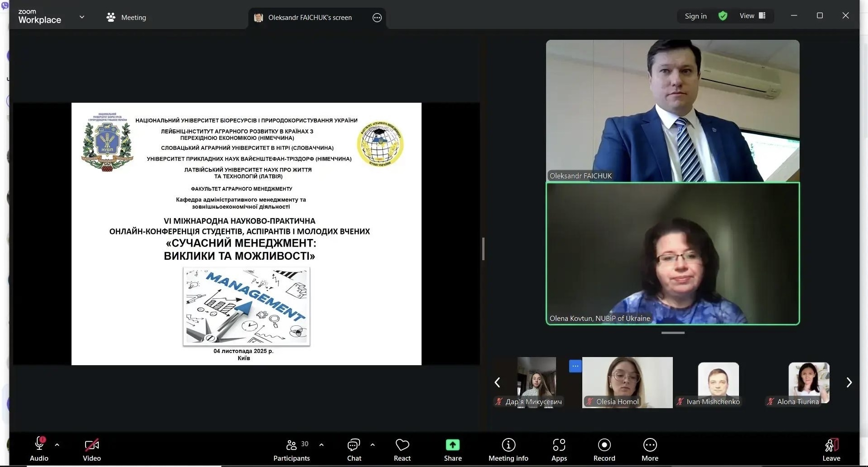Start recording with the Record button
The image size is (868, 467).
point(604,449)
